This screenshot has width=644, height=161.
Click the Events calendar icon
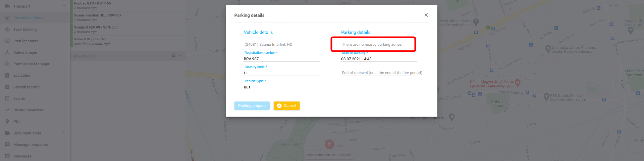coord(7,98)
